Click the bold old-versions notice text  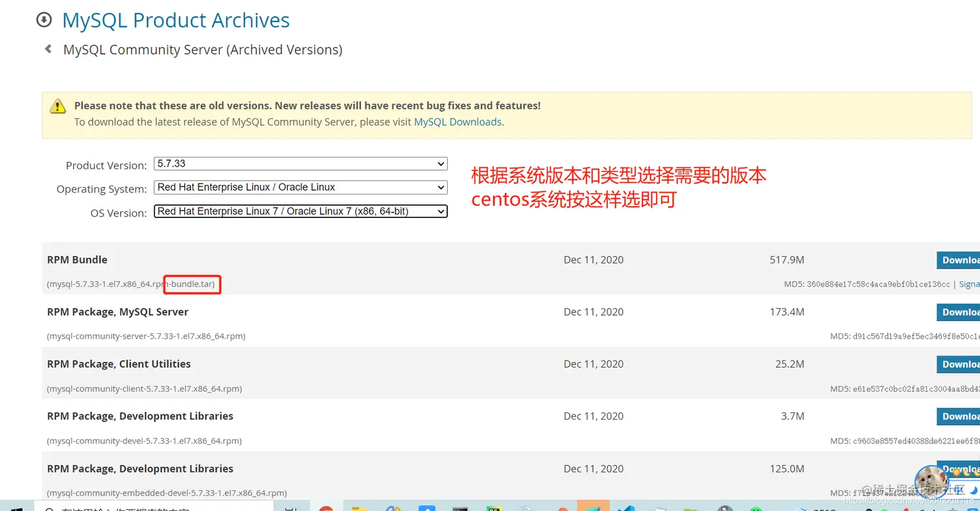coord(307,105)
